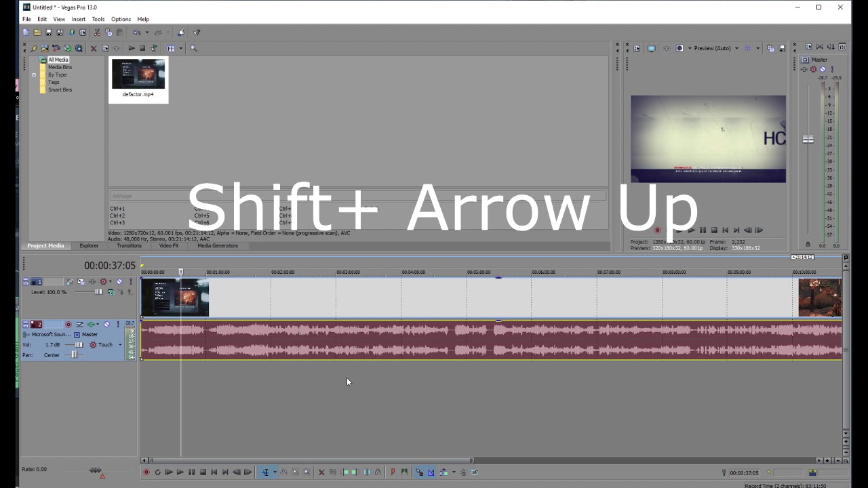Click the transport Record button
868x488 pixels.
coord(146,472)
